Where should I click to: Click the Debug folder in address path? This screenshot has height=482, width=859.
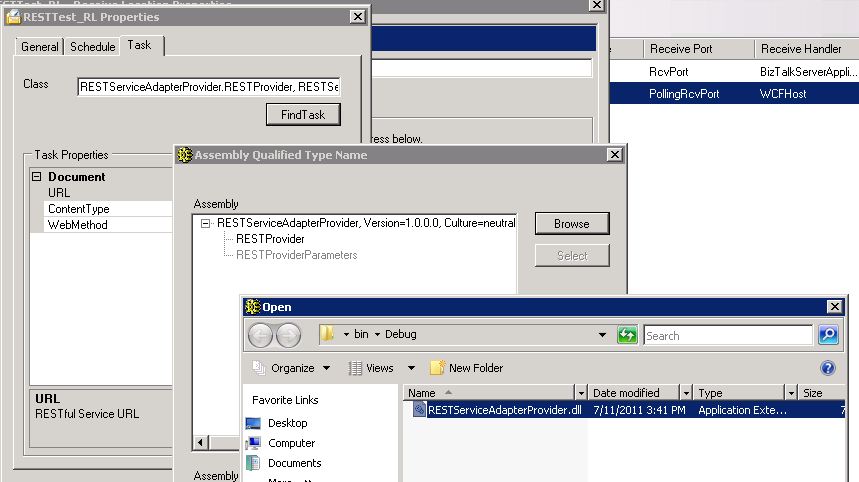(400, 334)
